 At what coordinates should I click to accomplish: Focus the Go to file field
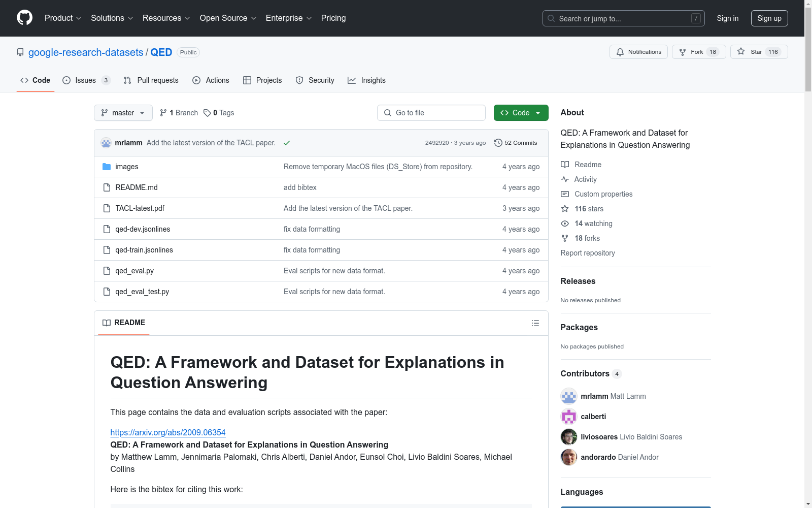pyautogui.click(x=431, y=113)
